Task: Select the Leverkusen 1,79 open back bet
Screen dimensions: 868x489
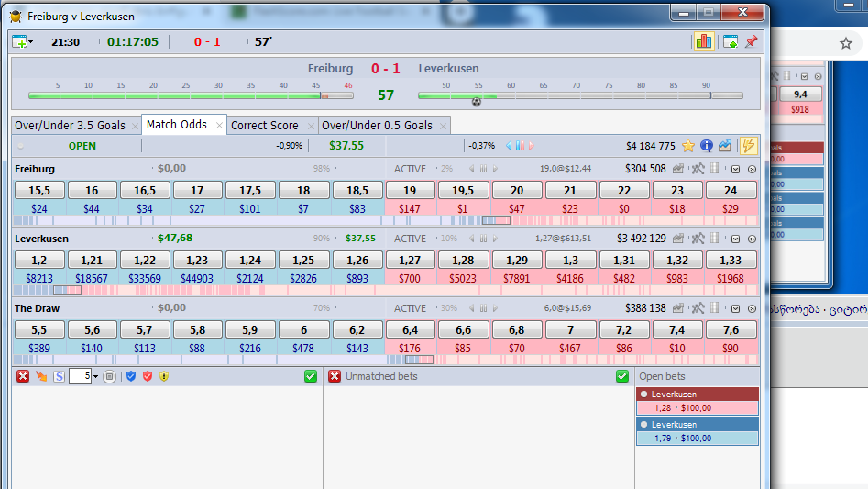Action: 698,431
